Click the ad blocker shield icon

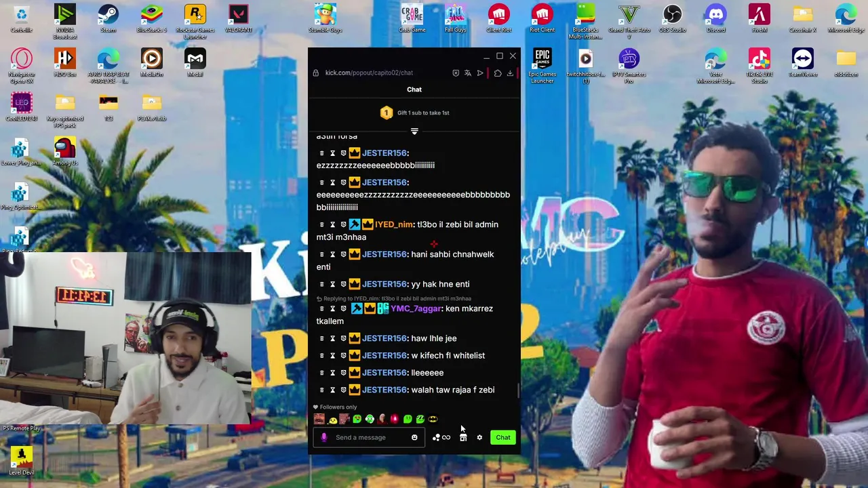[x=456, y=73]
